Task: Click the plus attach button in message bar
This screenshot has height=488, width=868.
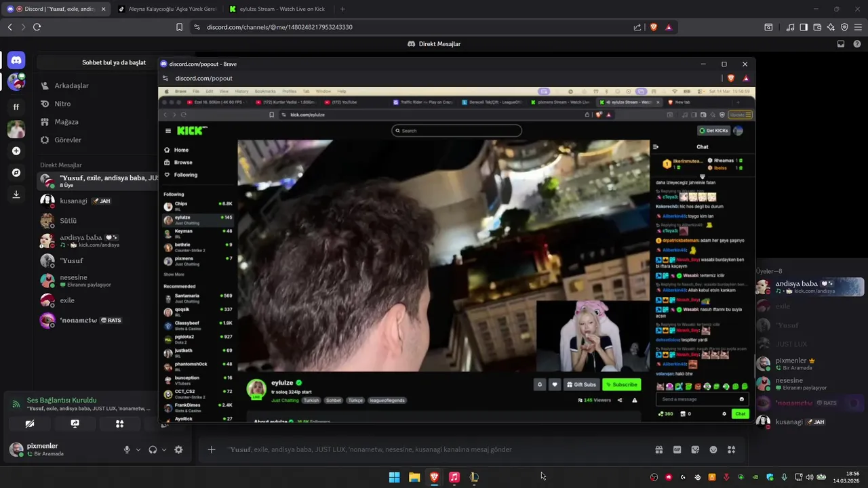Action: coord(212,449)
